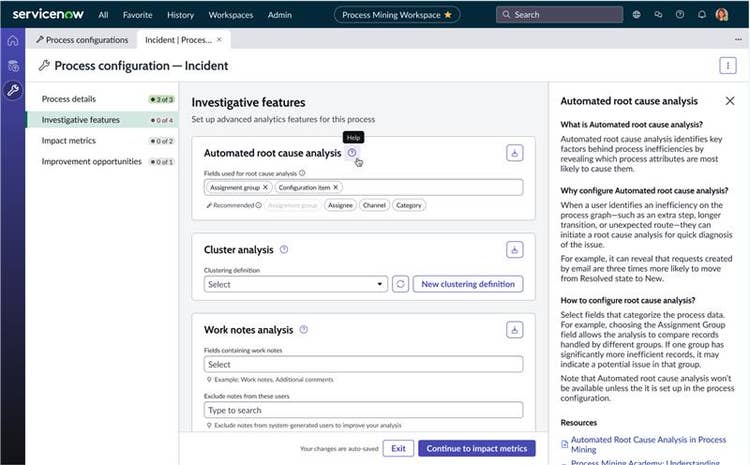Viewport: 750px width, 465px height.
Task: Open the top bar help icon
Action: click(x=680, y=14)
